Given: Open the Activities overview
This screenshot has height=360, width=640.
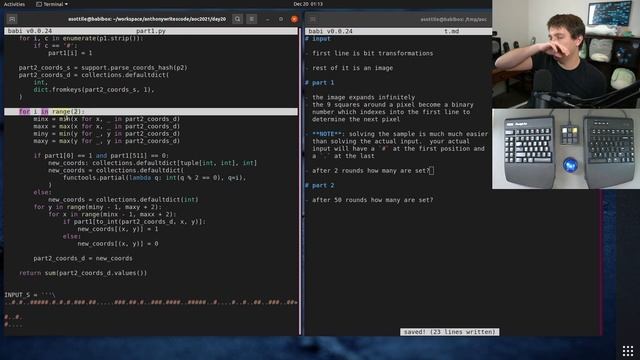Looking at the screenshot, I should click(x=14, y=4).
